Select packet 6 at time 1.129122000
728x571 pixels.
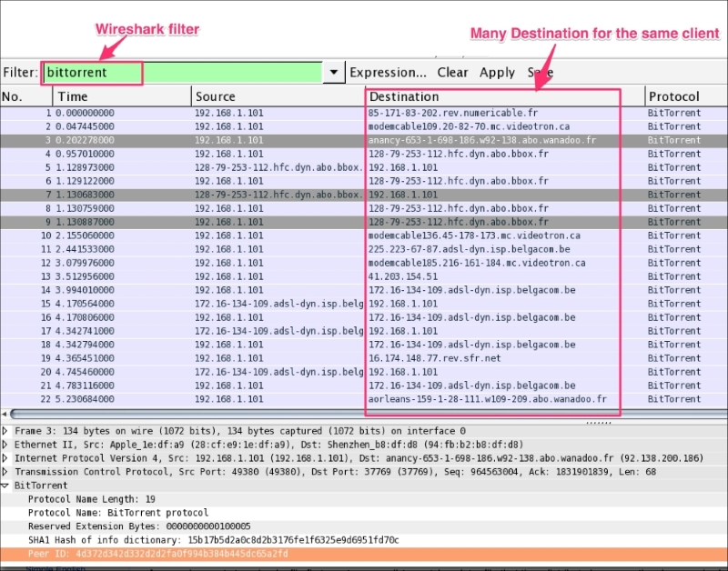tap(364, 181)
